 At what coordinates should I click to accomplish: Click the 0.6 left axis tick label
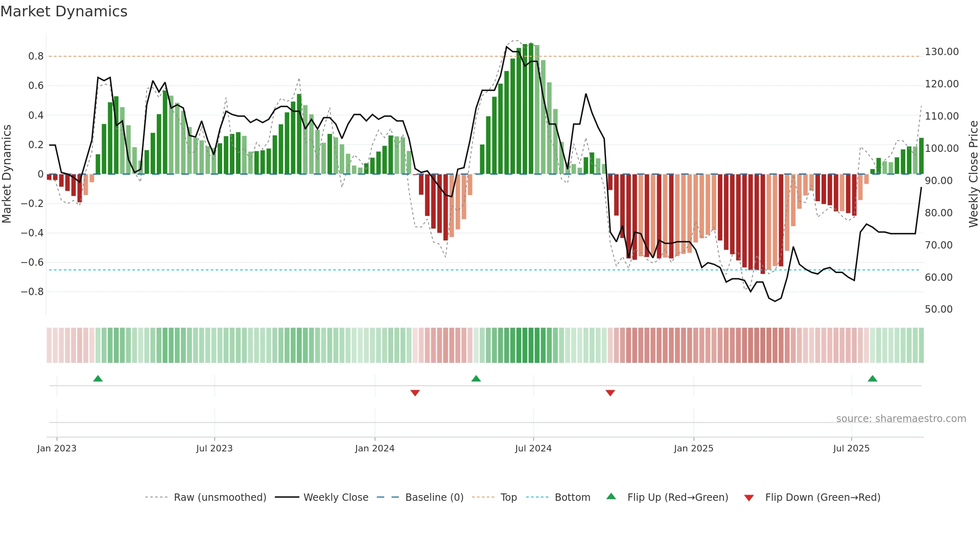[36, 86]
